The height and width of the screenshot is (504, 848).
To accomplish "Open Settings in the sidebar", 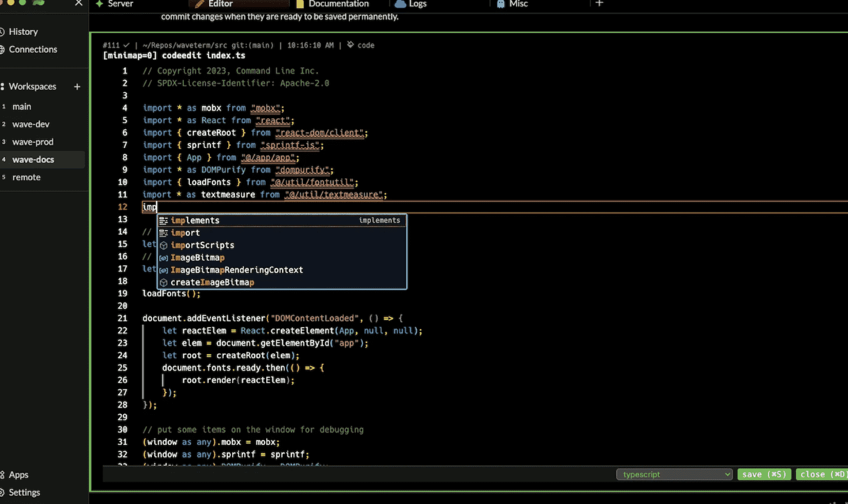I will (x=24, y=493).
